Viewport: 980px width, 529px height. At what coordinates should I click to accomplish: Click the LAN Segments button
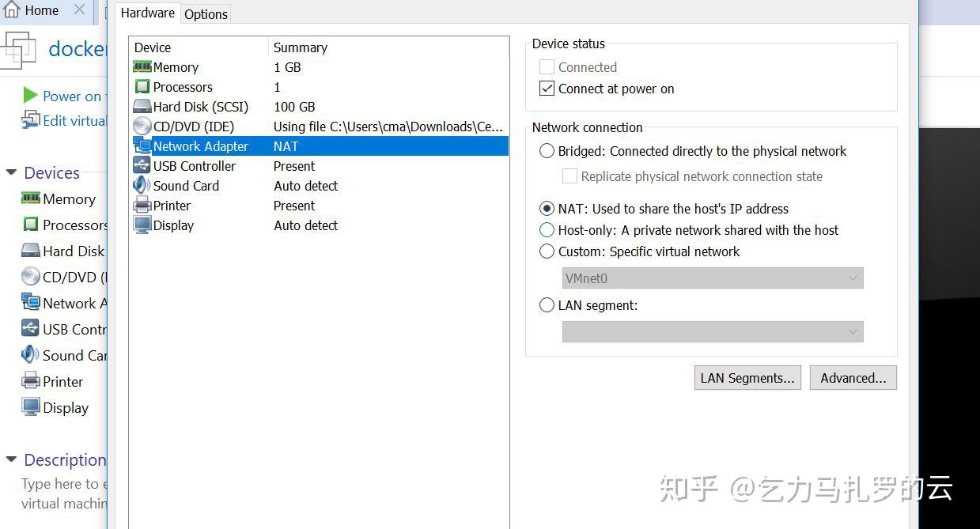coord(747,377)
